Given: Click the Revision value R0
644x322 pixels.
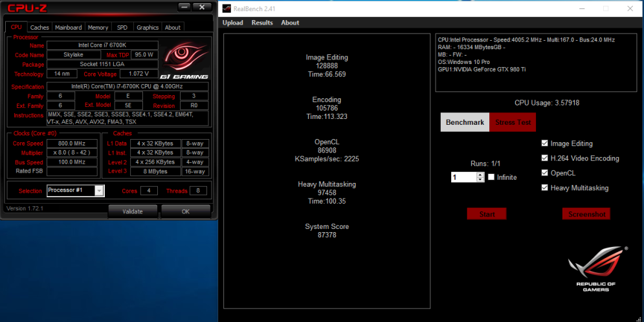Looking at the screenshot, I should pyautogui.click(x=194, y=105).
